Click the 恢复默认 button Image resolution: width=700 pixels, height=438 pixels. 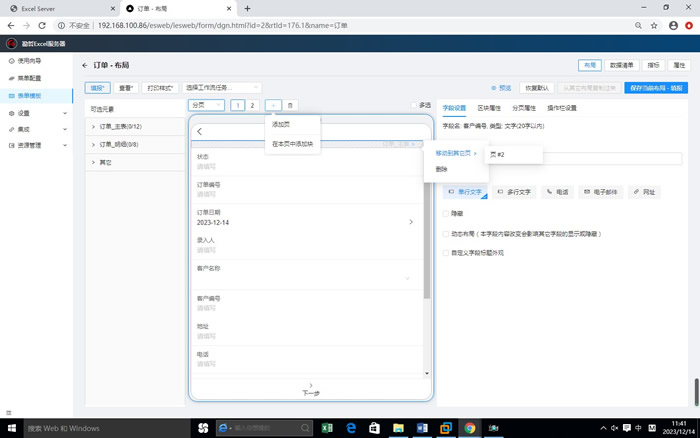tap(537, 88)
